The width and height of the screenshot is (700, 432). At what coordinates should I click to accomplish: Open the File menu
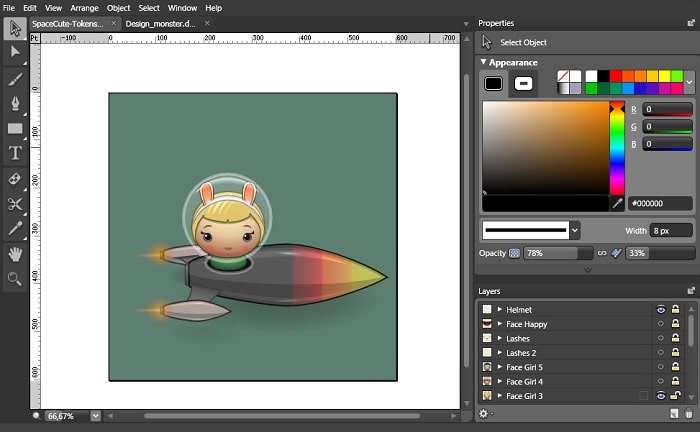[x=8, y=8]
